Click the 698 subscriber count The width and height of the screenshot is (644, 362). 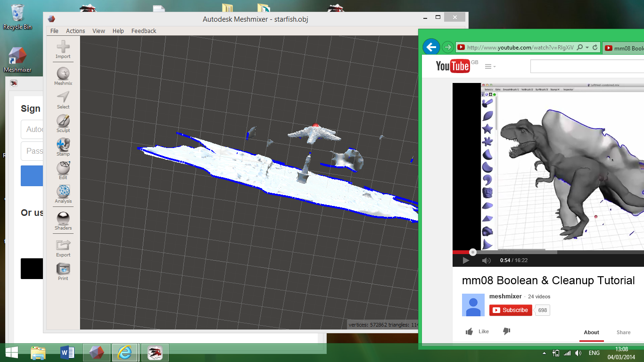coord(542,310)
